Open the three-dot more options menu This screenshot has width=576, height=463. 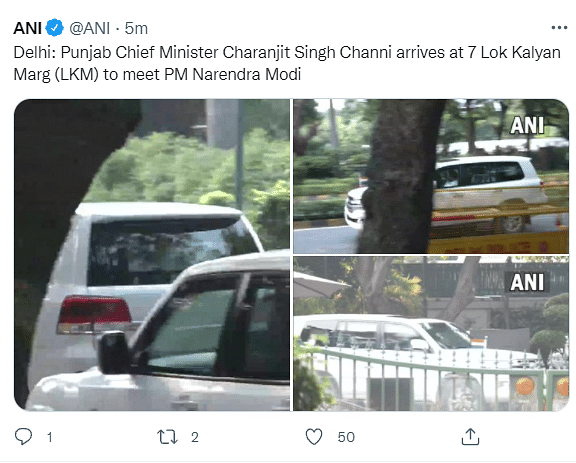pyautogui.click(x=559, y=28)
